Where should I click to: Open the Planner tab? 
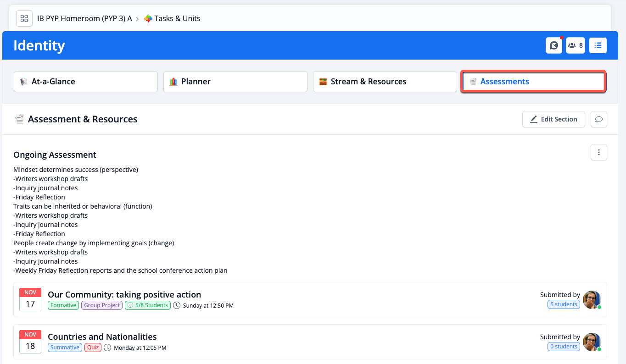(235, 82)
